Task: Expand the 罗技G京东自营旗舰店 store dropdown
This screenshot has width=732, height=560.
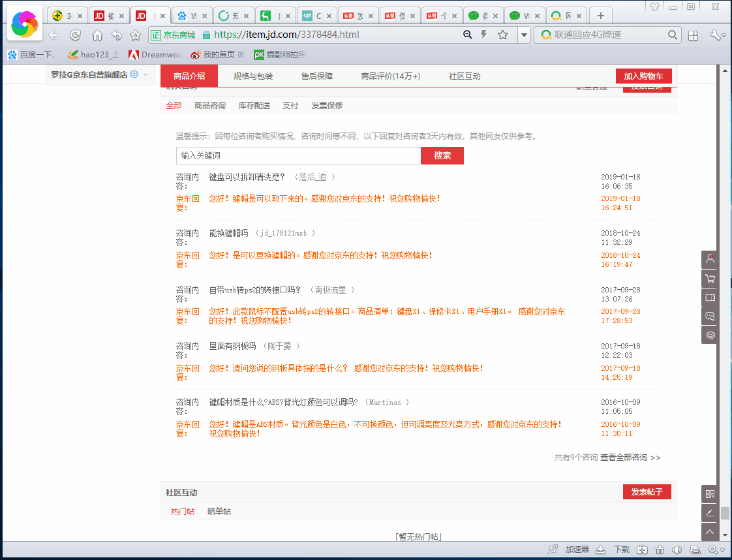Action: coord(145,74)
